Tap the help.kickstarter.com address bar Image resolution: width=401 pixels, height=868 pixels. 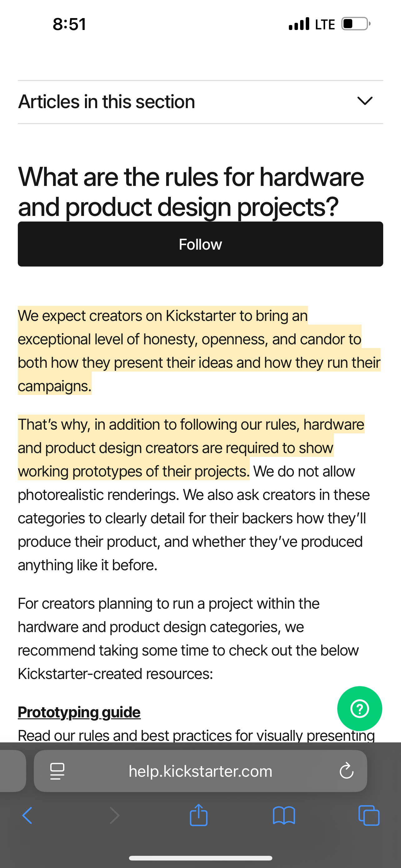pyautogui.click(x=200, y=771)
